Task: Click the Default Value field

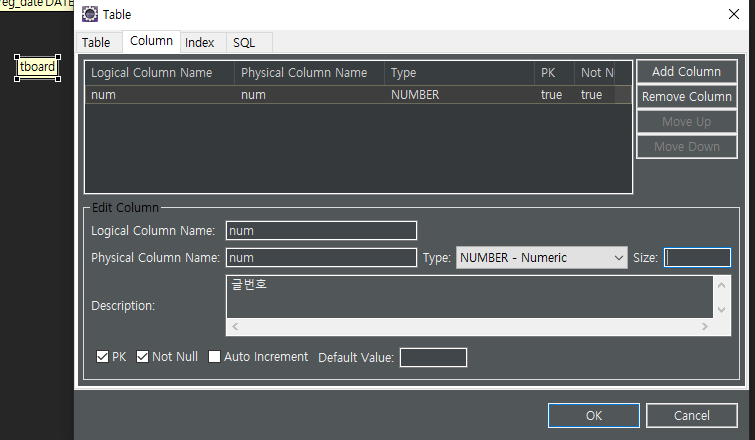Action: 433,358
